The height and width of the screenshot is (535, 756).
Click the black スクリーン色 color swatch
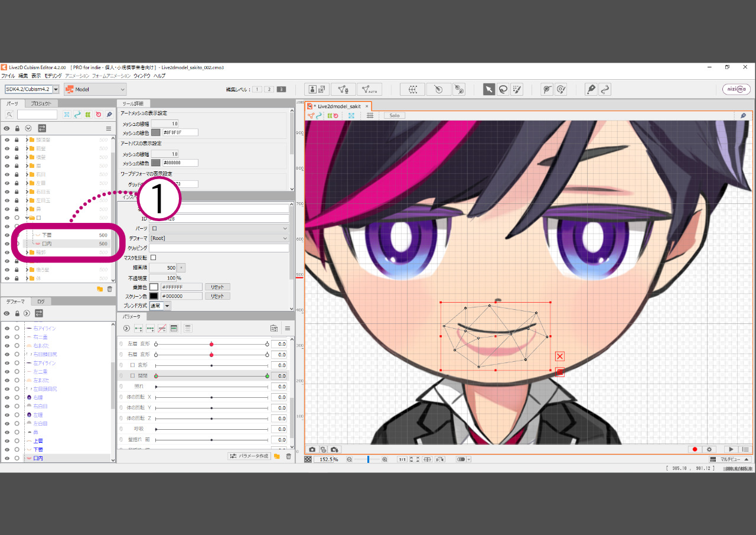tap(154, 296)
